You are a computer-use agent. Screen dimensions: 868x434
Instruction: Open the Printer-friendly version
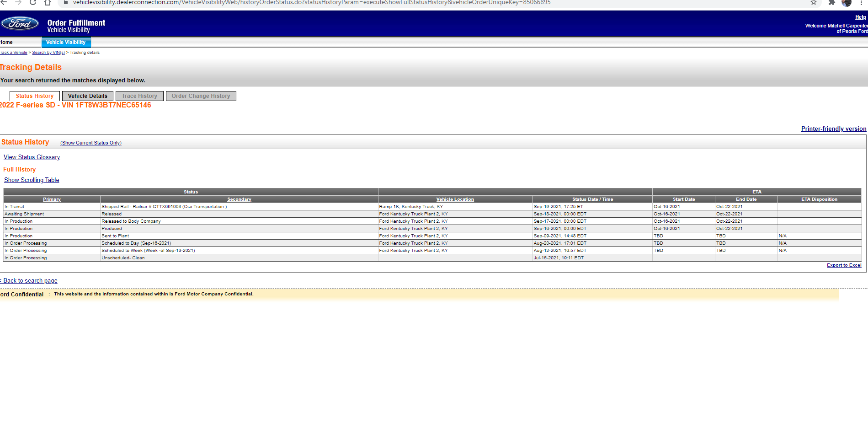click(x=833, y=129)
